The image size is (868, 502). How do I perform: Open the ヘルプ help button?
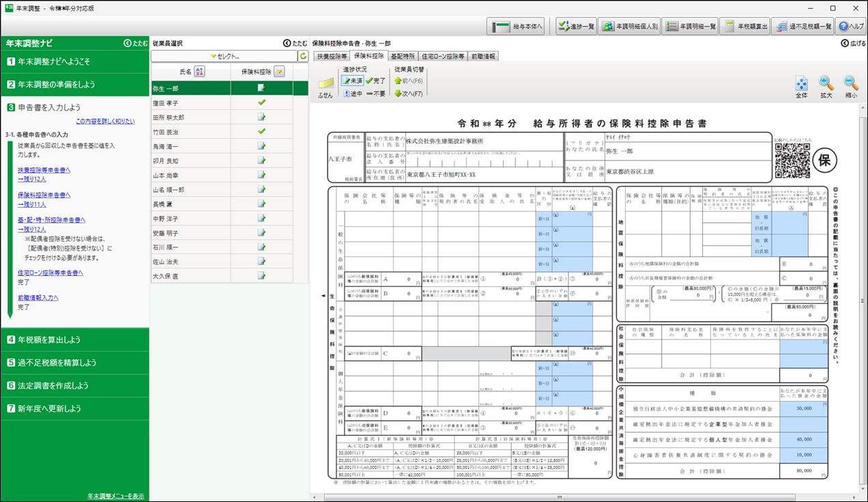pos(851,27)
